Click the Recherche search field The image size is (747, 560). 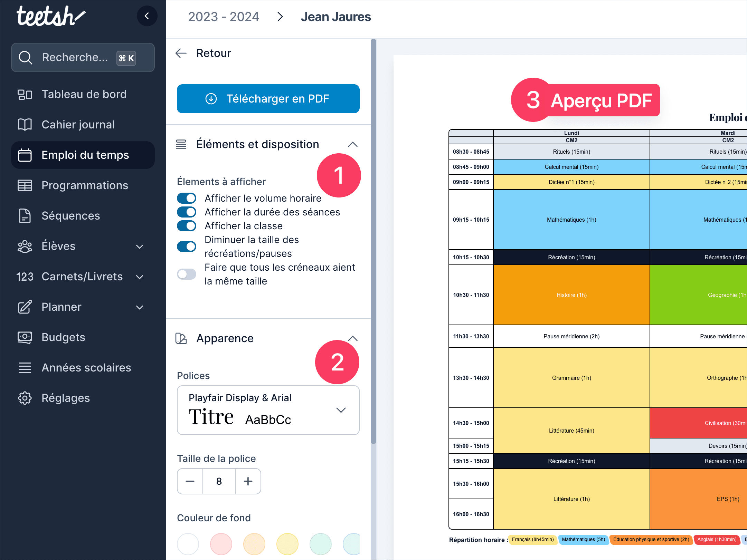coord(83,58)
